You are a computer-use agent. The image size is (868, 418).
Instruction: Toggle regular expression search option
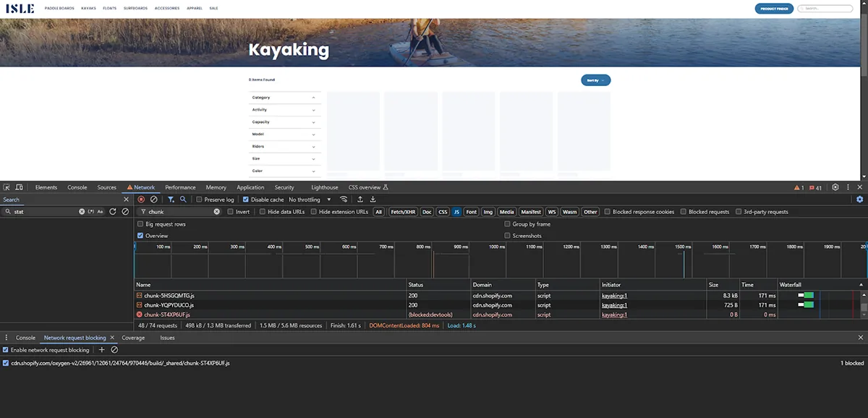pos(91,212)
